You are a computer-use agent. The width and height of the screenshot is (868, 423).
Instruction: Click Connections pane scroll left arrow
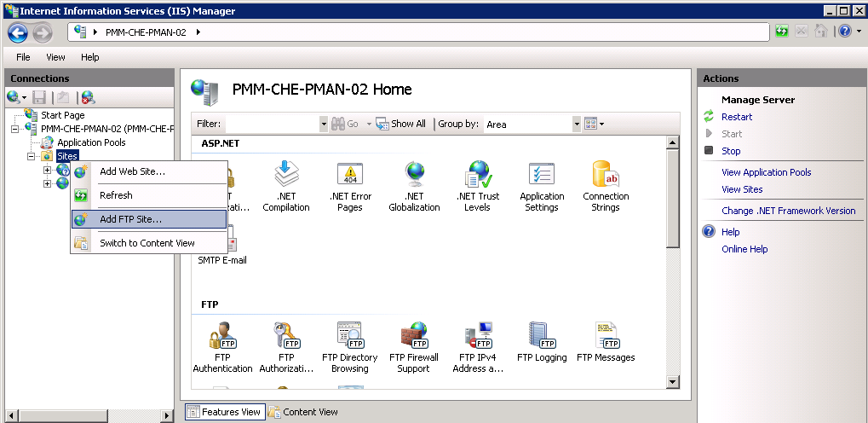[x=10, y=414]
